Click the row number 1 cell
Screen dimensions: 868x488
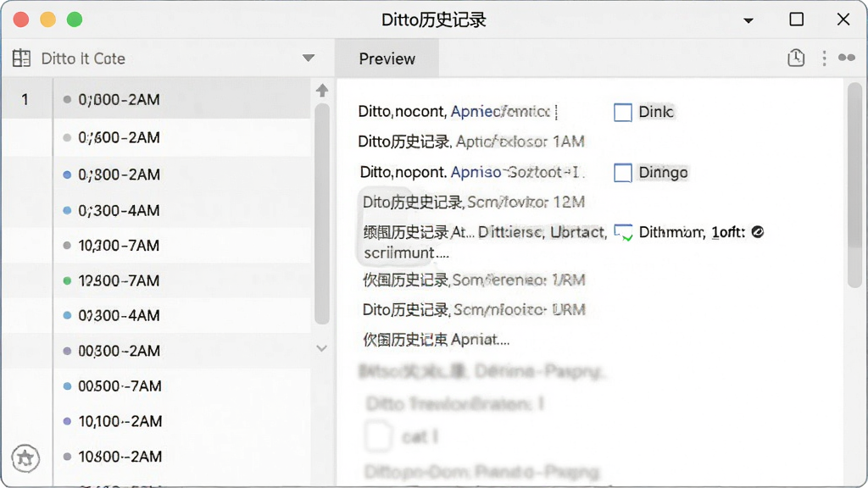(x=25, y=100)
